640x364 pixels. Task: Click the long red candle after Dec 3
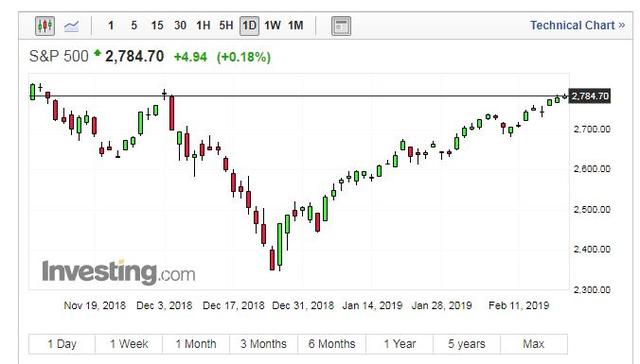[172, 113]
